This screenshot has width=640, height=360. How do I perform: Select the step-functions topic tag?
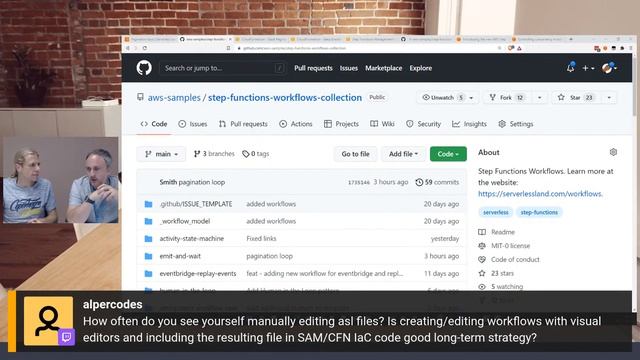click(x=539, y=212)
